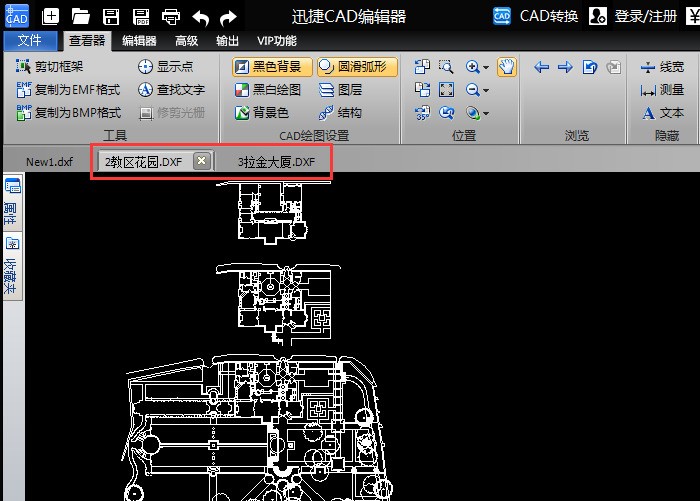Open the 文件 menu

30,41
